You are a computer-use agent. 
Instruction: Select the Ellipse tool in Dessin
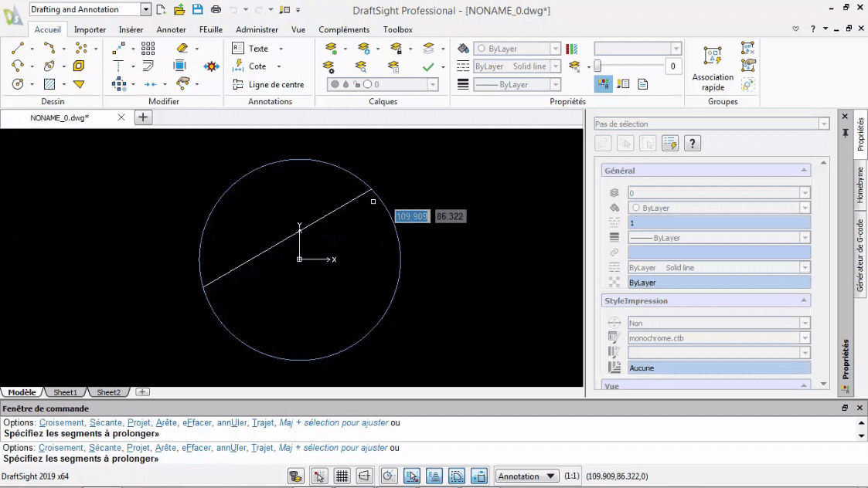49,66
